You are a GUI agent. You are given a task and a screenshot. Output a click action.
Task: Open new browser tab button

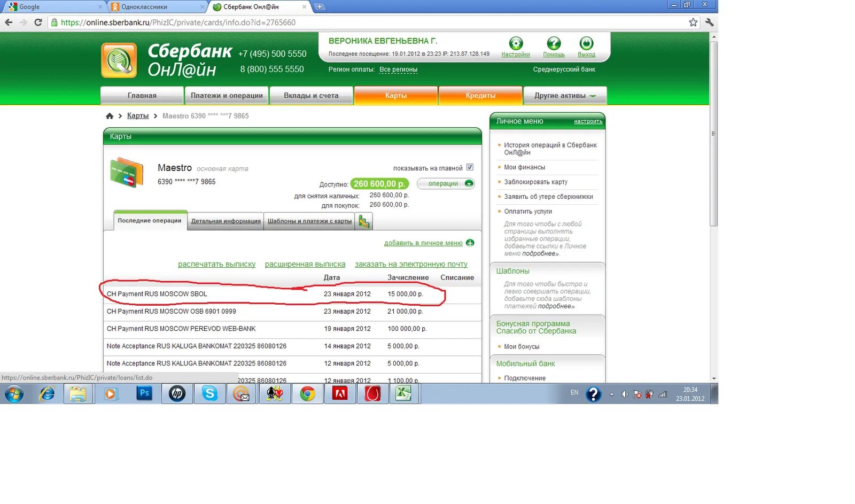pyautogui.click(x=320, y=7)
